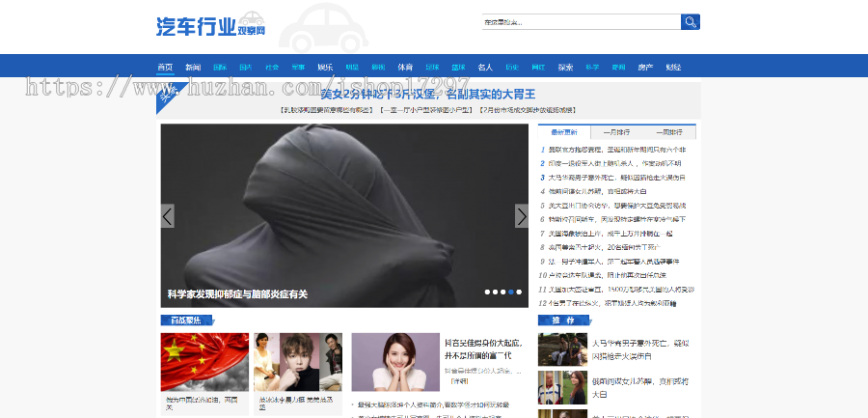
Task: Open caption text under the Chinese flag image
Action: 203,403
